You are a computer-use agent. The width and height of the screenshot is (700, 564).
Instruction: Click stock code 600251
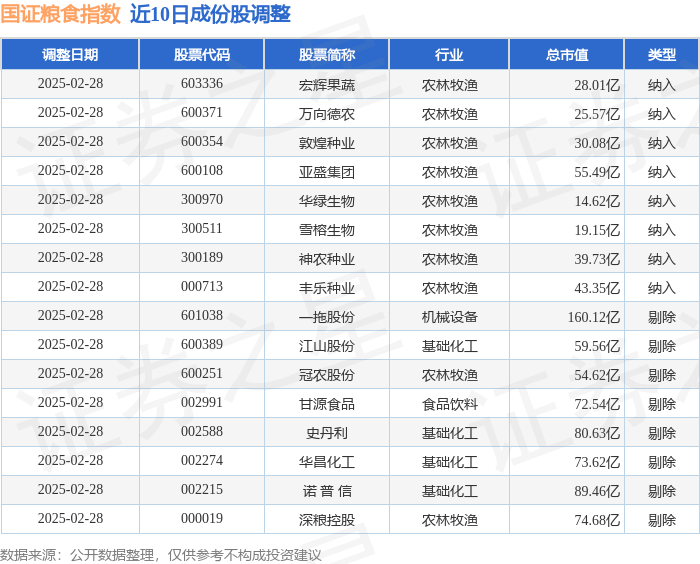[202, 374]
